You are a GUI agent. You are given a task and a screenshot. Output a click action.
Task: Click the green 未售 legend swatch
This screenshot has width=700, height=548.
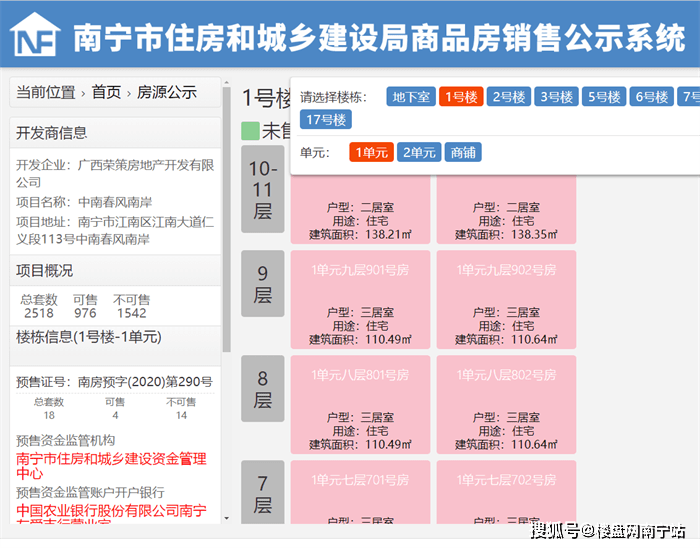point(250,130)
